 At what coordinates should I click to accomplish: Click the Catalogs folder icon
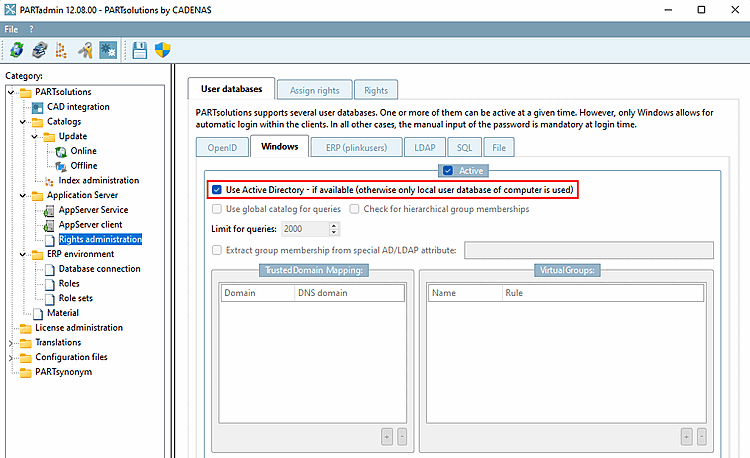tap(37, 122)
